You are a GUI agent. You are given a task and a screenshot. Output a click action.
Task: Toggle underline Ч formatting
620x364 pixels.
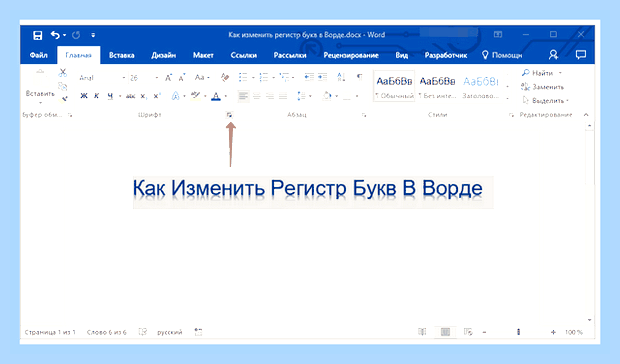point(110,96)
